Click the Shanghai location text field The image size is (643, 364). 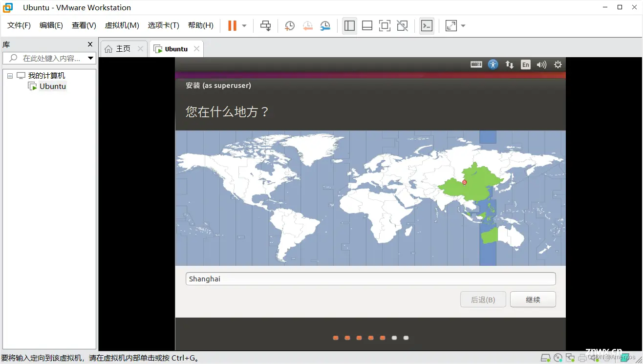click(370, 279)
